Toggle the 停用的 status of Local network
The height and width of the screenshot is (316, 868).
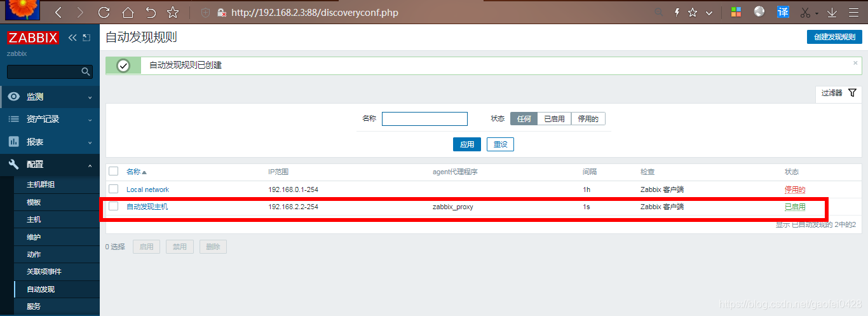click(795, 189)
